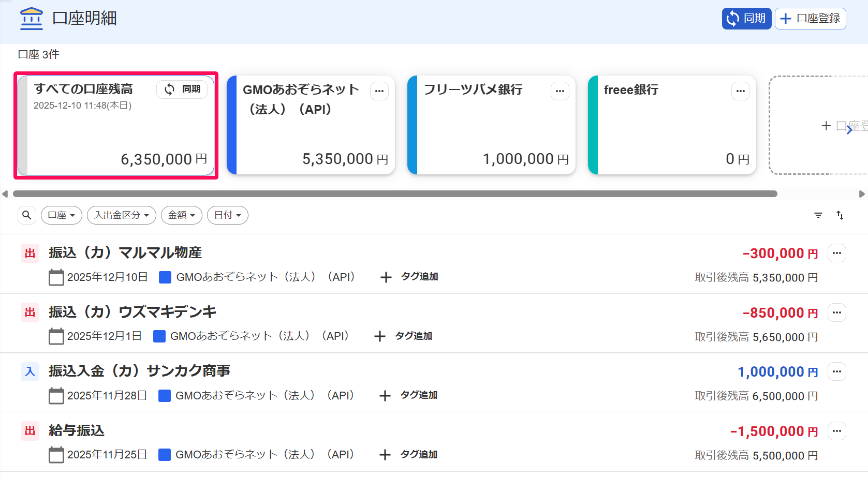Click 取引後残高 6,500,000 円
The width and height of the screenshot is (868, 477).
pos(756,396)
